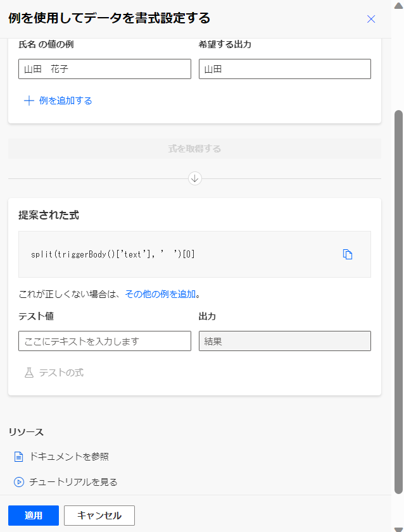The image size is (404, 532).
Task: Click the 出力 結果 field
Action: 284,341
